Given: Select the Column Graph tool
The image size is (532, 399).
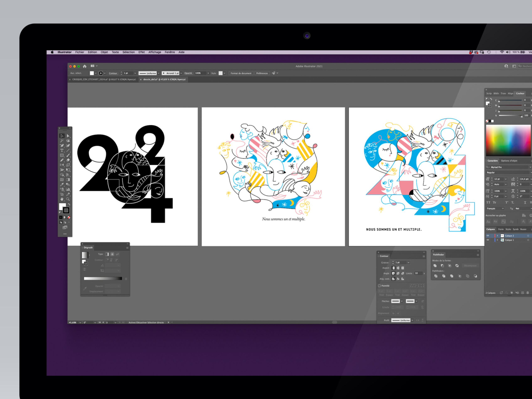Looking at the screenshot, I should (68, 190).
